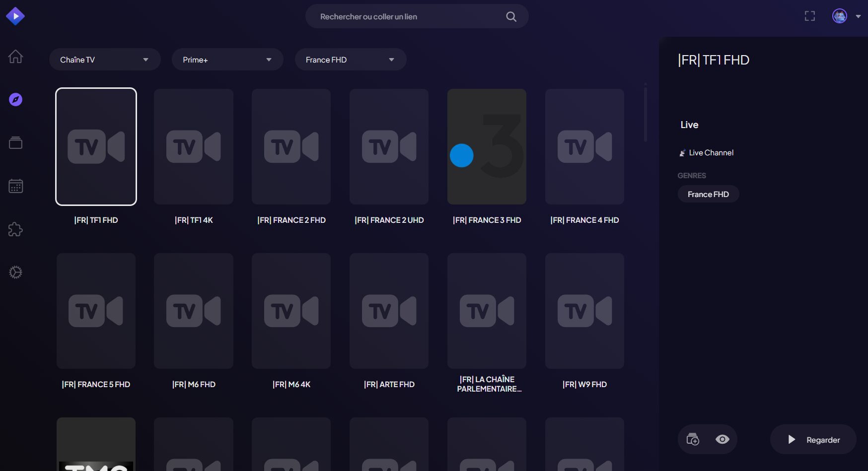Image resolution: width=868 pixels, height=471 pixels.
Task: Click the search magnifier icon
Action: 511,17
